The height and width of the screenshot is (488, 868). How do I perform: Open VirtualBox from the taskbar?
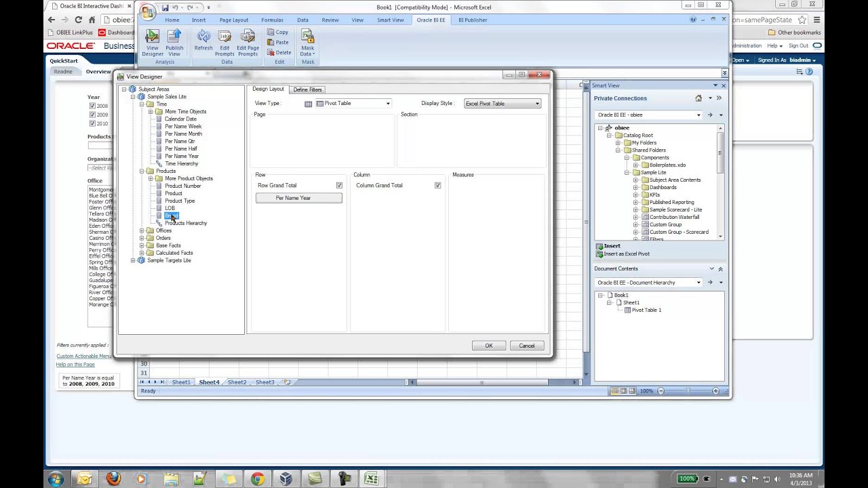[285, 479]
